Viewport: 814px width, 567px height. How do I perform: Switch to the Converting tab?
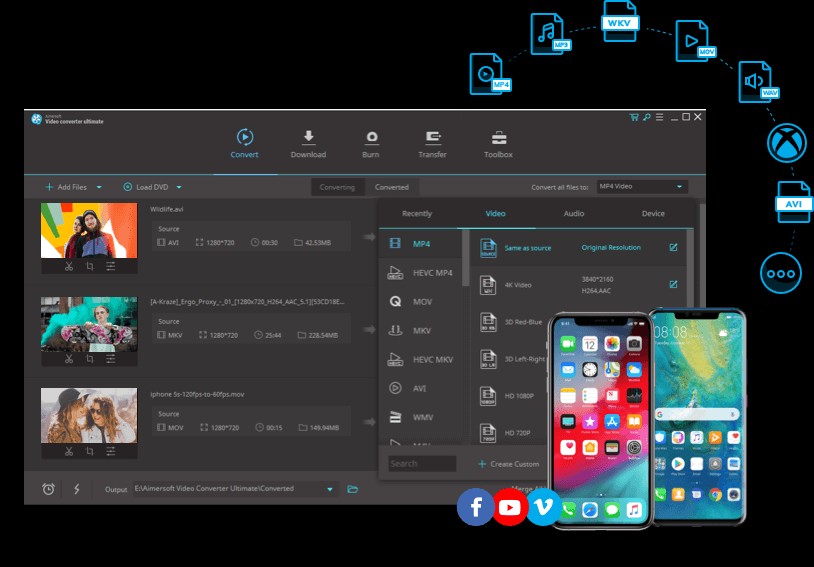(x=337, y=187)
